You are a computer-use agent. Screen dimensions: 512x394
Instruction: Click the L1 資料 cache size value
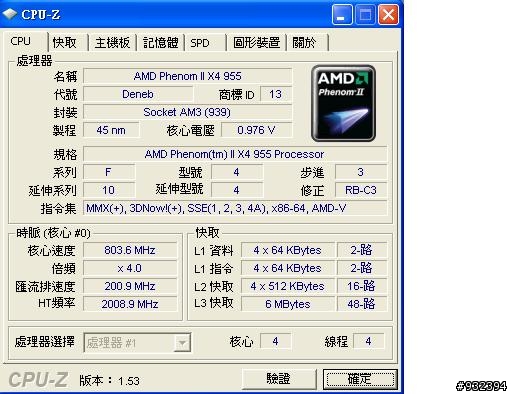coord(287,250)
